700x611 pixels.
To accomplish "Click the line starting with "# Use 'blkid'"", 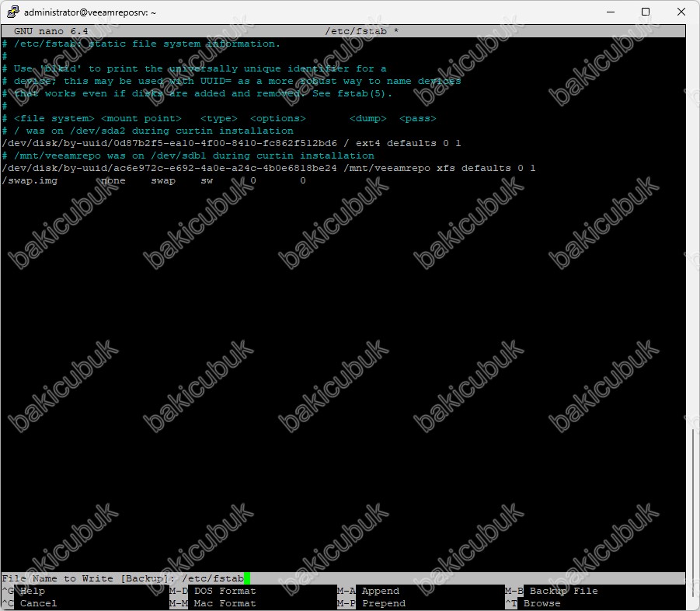I will [194, 68].
